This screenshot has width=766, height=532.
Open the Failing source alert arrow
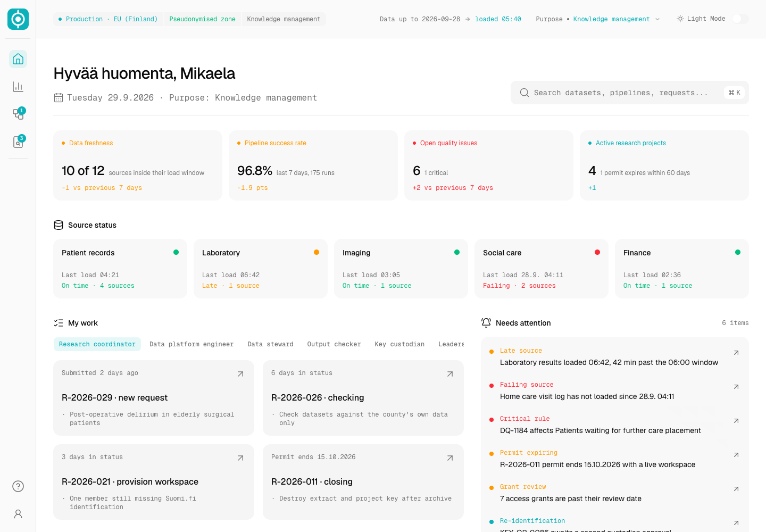click(x=736, y=387)
